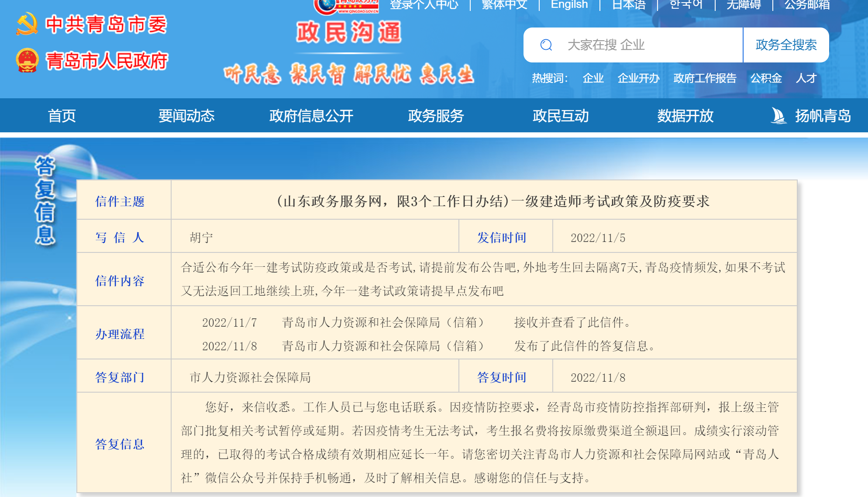Click the send date 2022/11/5

click(598, 238)
